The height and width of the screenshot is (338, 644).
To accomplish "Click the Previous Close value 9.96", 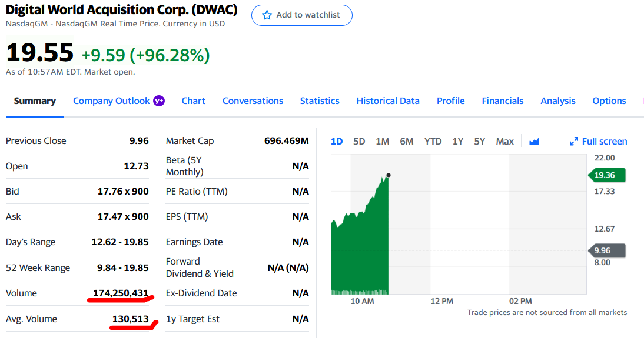I will (139, 140).
